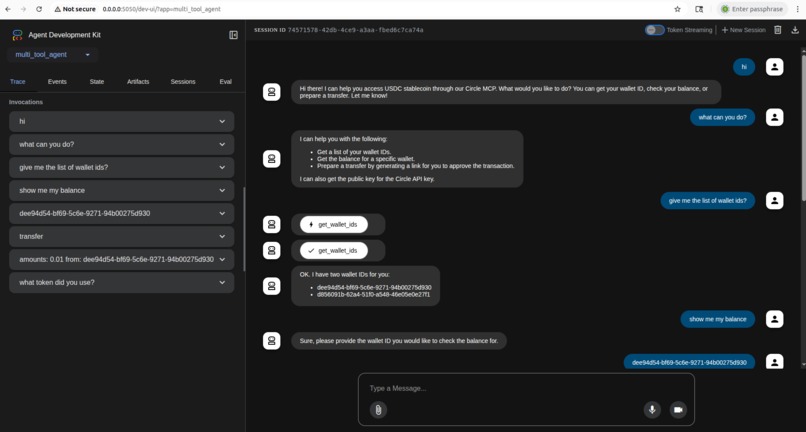Click the user avatar beside 'hi' message

point(775,67)
